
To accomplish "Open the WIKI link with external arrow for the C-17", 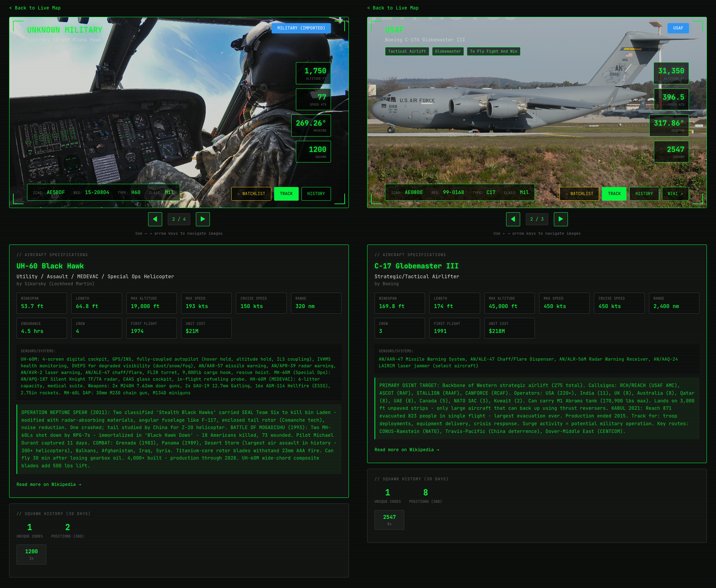I will [x=675, y=193].
